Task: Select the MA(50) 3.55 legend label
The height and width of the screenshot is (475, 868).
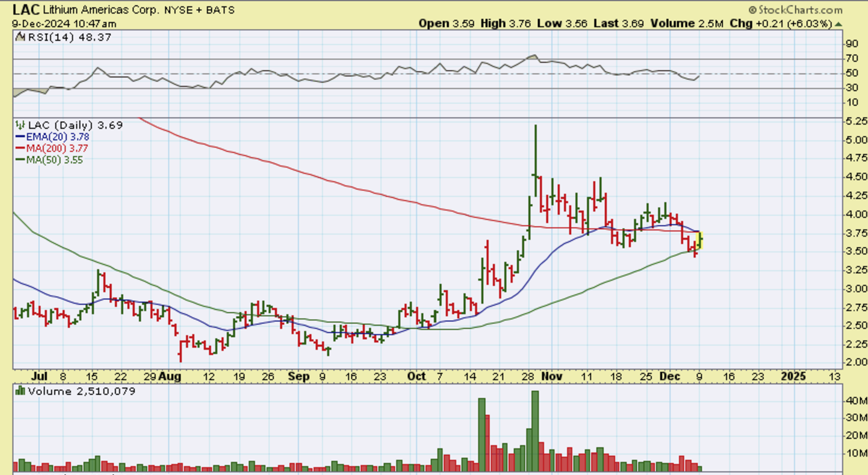Action: pos(54,160)
